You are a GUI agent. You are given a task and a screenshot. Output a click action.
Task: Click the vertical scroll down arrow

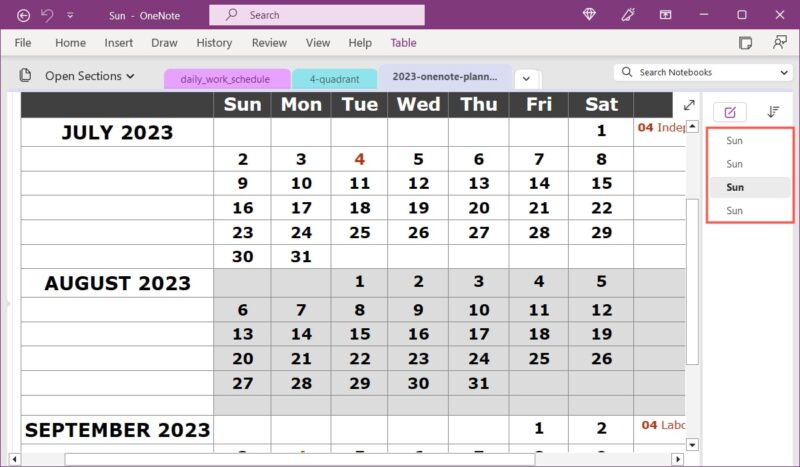pyautogui.click(x=692, y=445)
